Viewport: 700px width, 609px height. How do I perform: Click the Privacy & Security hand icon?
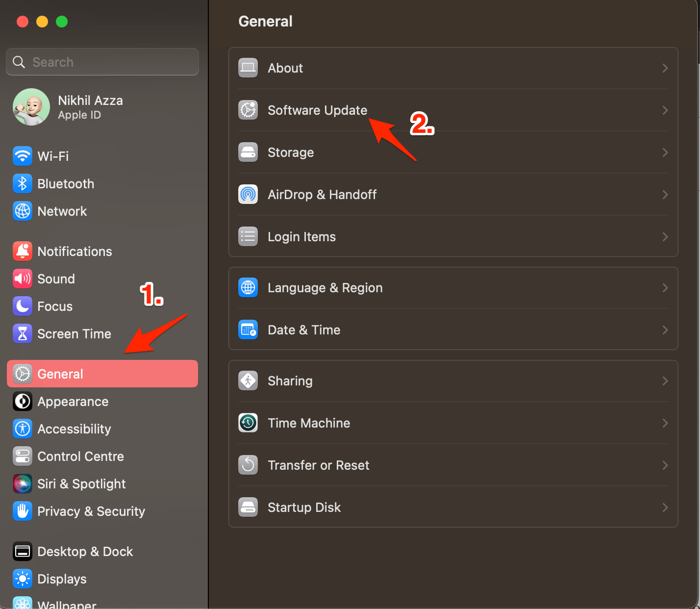tap(23, 511)
